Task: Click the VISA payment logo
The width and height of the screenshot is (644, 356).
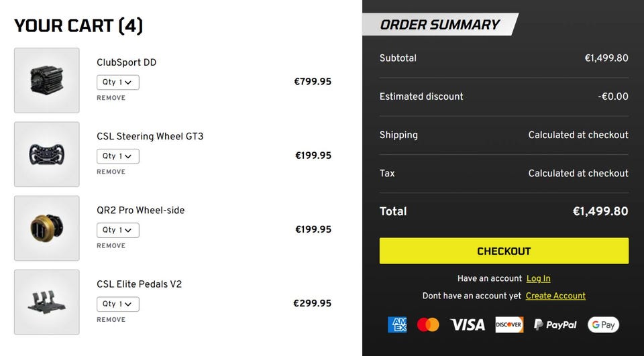Action: [x=468, y=324]
